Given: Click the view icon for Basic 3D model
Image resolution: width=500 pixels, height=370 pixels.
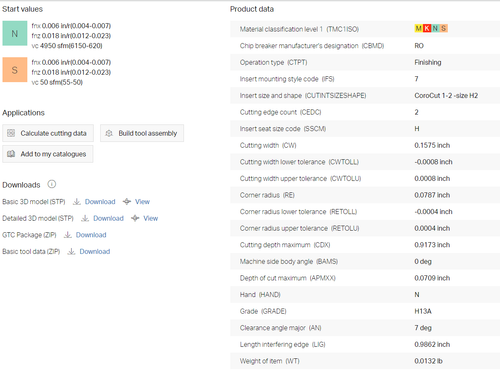Looking at the screenshot, I should click(x=127, y=202).
